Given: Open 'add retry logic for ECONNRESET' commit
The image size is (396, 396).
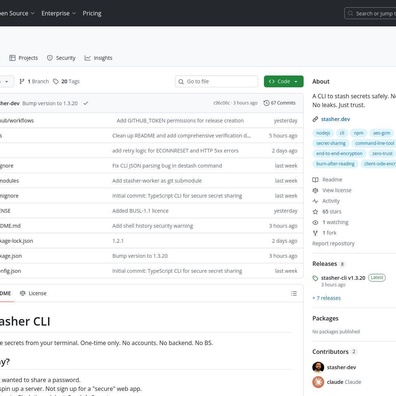Looking at the screenshot, I should (x=175, y=151).
